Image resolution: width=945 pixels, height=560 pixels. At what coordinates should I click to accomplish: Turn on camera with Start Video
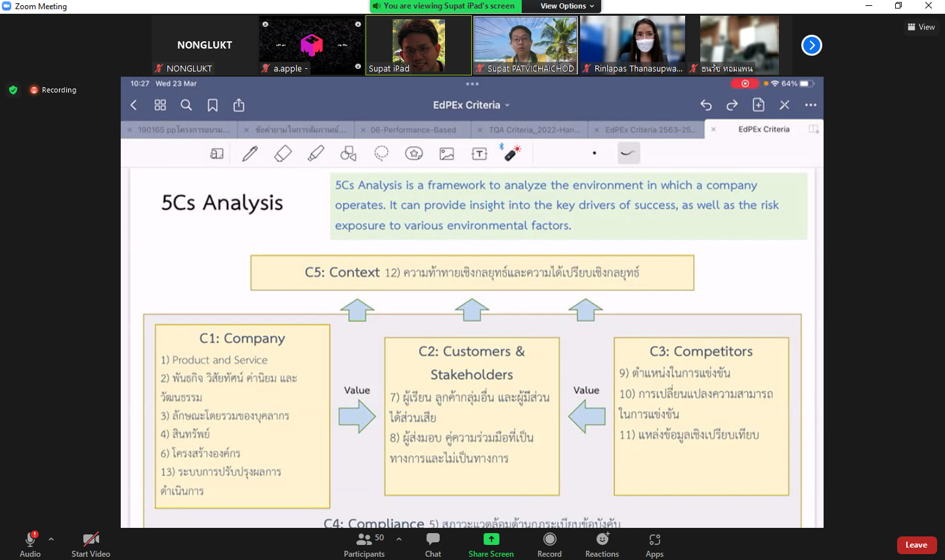coord(91,544)
